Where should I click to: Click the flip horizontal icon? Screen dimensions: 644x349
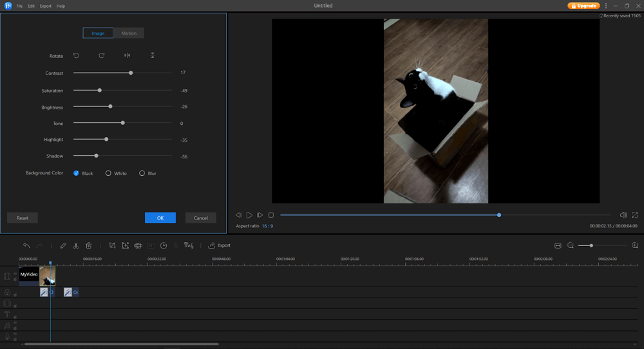tap(127, 56)
